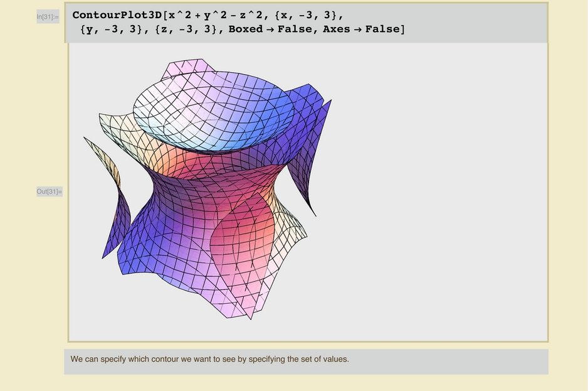Viewport: 588px width, 391px height.
Task: Click the empty output area right of plot
Action: tap(439, 188)
